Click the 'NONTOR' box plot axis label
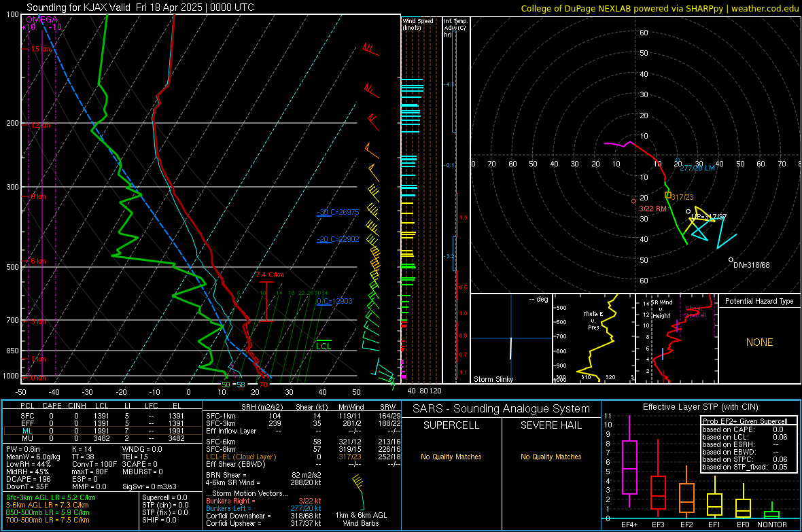The width and height of the screenshot is (802, 532). tap(772, 525)
